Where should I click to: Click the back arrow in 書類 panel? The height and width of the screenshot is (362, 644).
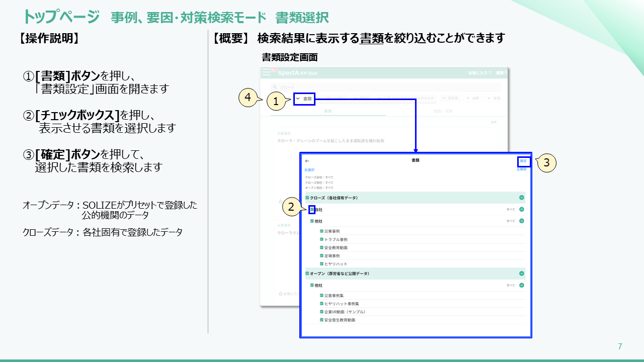tap(307, 161)
